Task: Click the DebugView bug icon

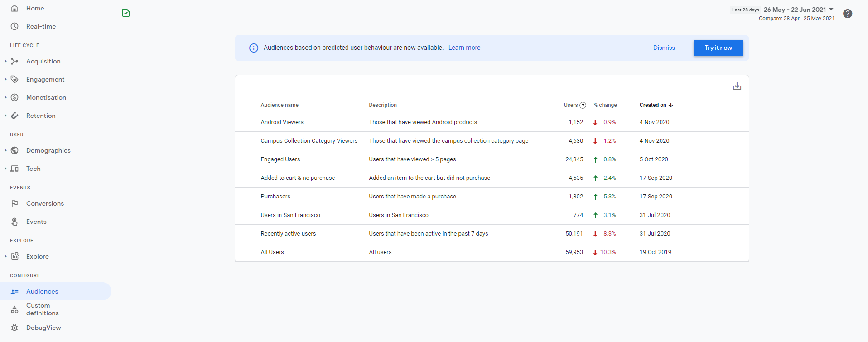Action: pyautogui.click(x=14, y=328)
